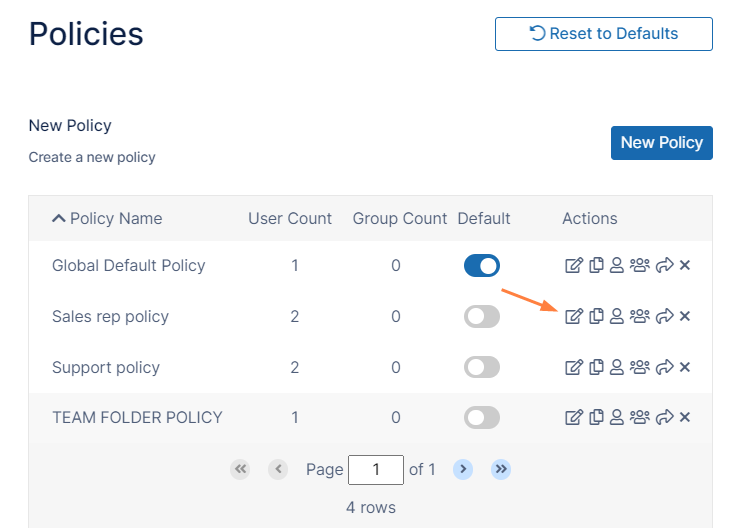Open user assignment for Support policy

click(x=617, y=367)
